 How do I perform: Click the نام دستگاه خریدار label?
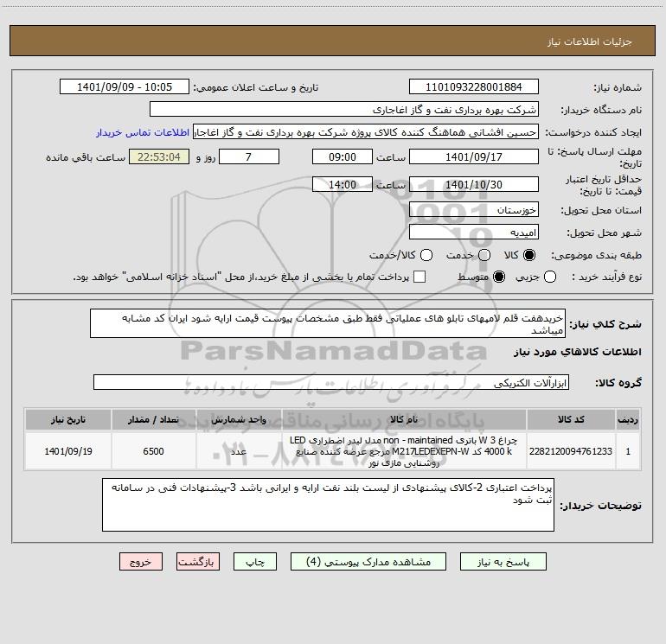tap(601, 110)
